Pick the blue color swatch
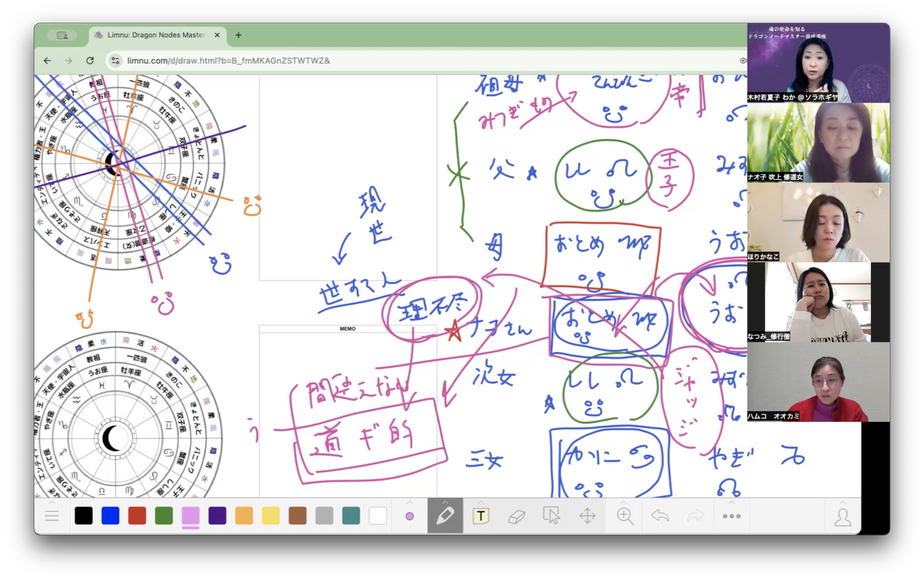The height and width of the screenshot is (580, 924). [x=110, y=515]
